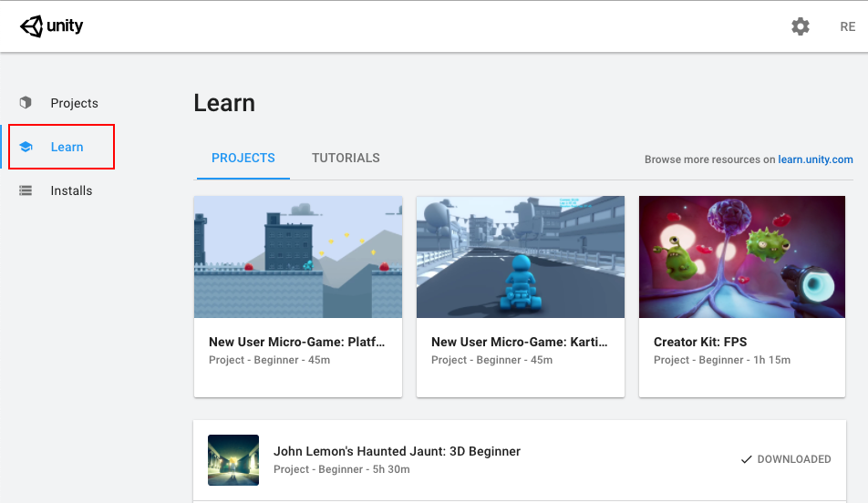This screenshot has width=868, height=503.
Task: Select John Lemon's Haunted Jaunt title text
Action: pos(397,451)
